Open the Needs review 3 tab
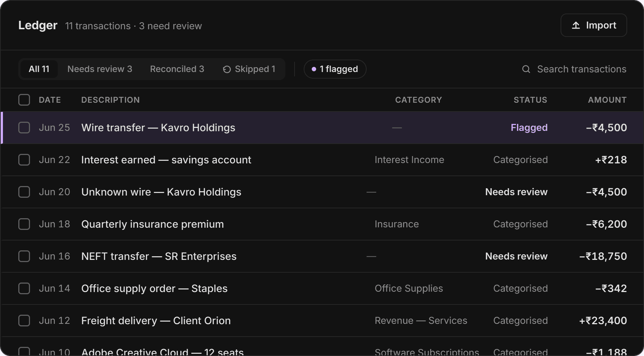This screenshot has width=644, height=356. click(100, 69)
